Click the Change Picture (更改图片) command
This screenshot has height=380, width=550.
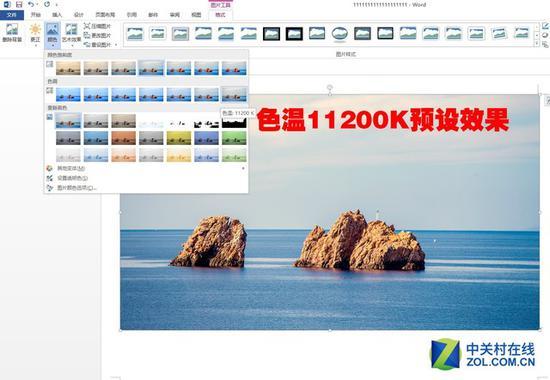[x=98, y=35]
